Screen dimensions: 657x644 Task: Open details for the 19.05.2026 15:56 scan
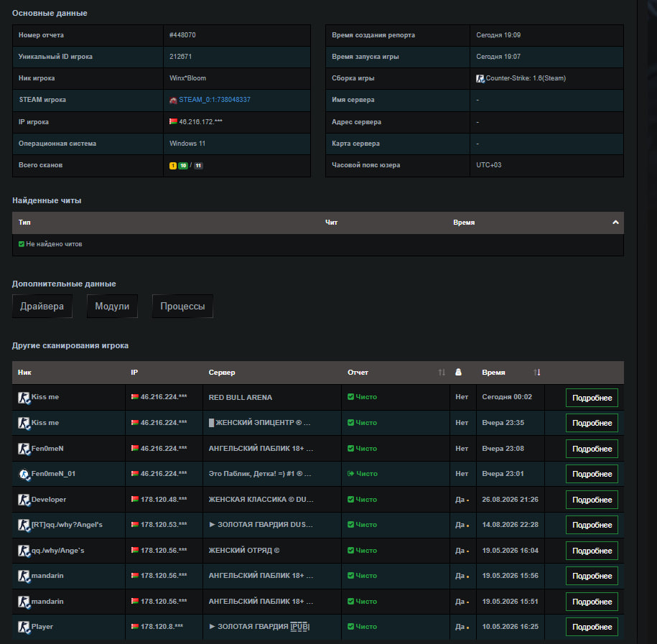tap(592, 576)
